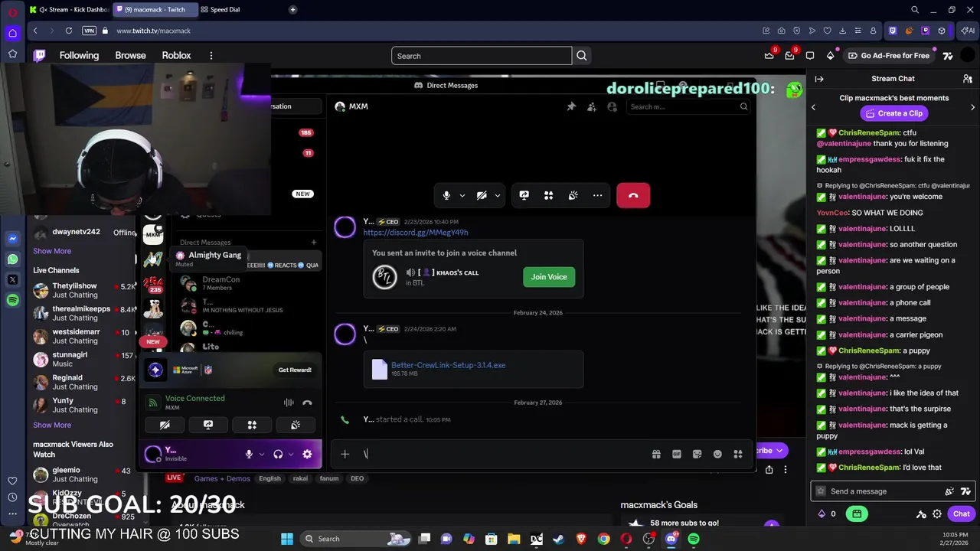Collapse Stream Chat panel arrow

818,79
